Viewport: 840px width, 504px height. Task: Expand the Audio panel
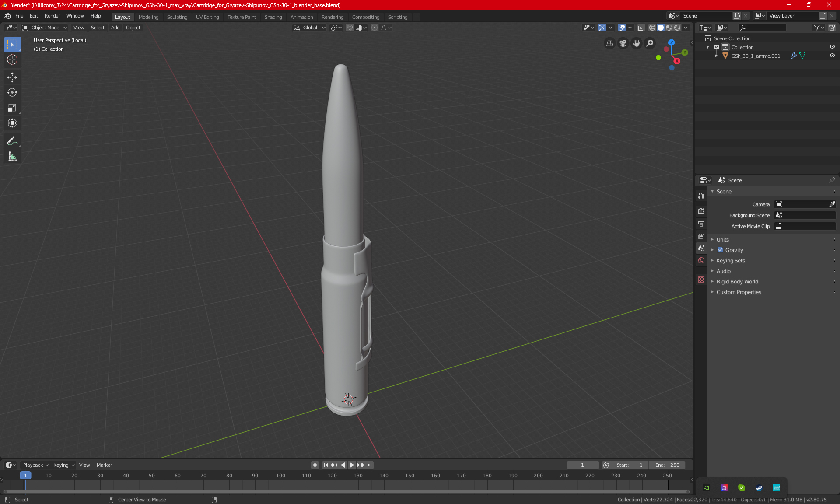[723, 271]
